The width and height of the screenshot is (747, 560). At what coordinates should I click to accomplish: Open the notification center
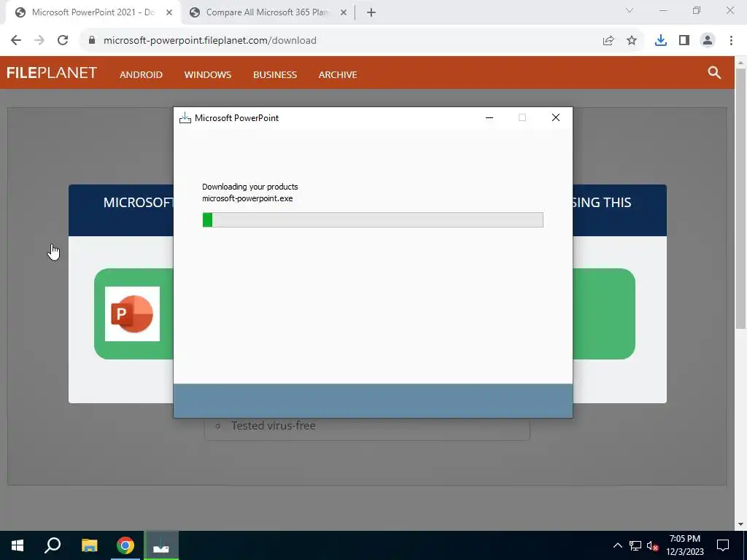[x=723, y=545]
